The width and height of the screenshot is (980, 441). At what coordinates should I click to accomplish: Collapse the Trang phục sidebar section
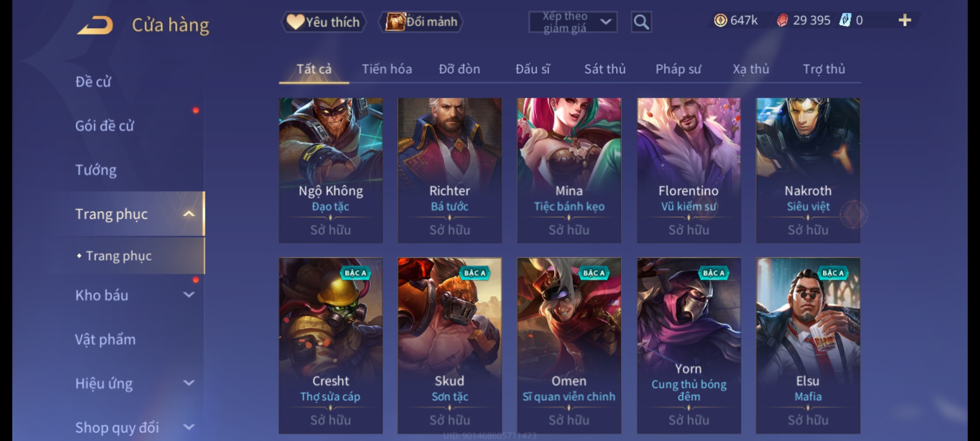coord(189,214)
